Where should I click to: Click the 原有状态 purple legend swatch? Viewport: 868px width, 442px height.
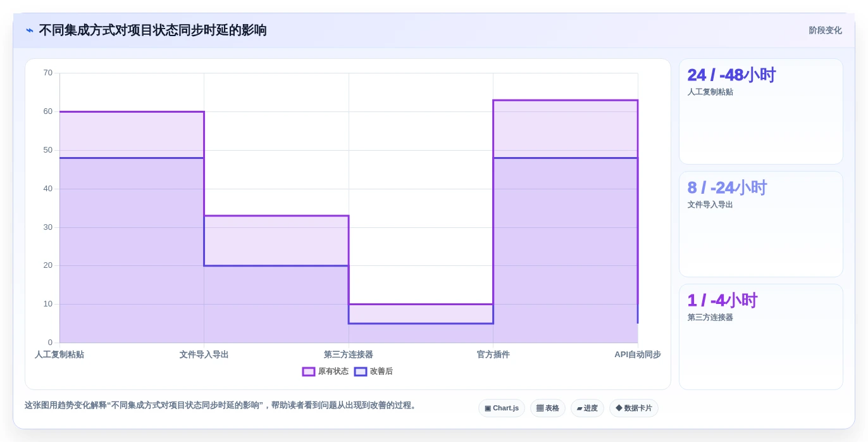tap(309, 372)
